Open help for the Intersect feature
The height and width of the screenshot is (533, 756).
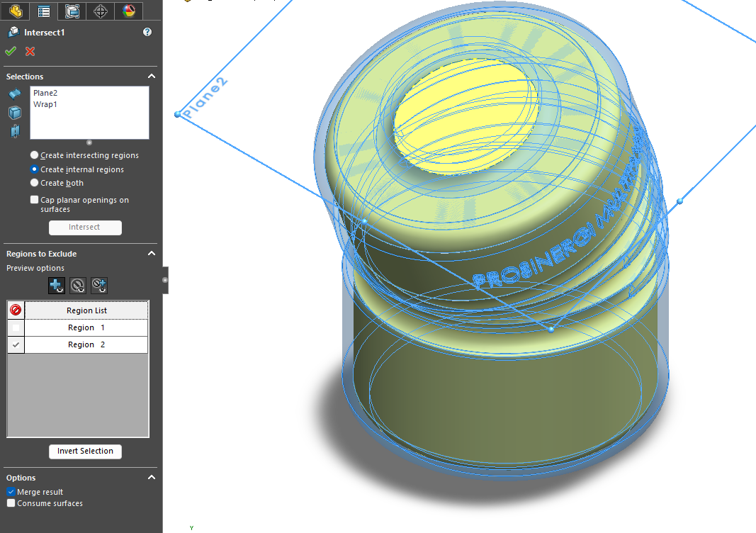coord(147,32)
